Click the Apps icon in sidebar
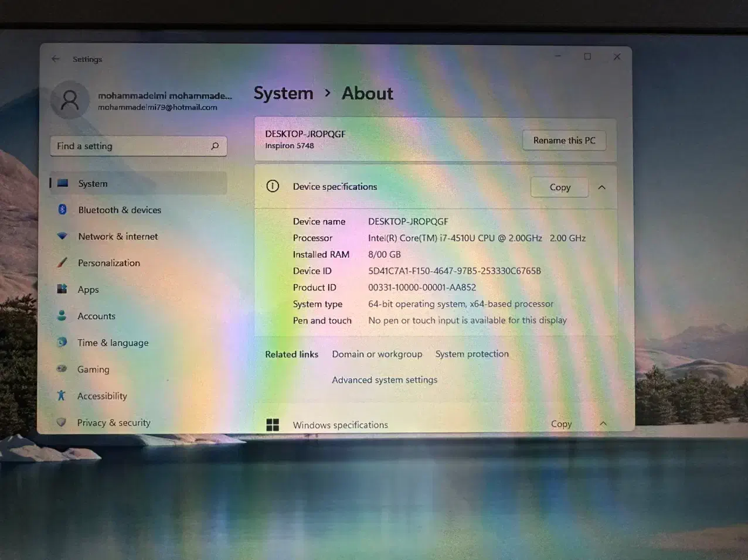748x560 pixels. (62, 289)
